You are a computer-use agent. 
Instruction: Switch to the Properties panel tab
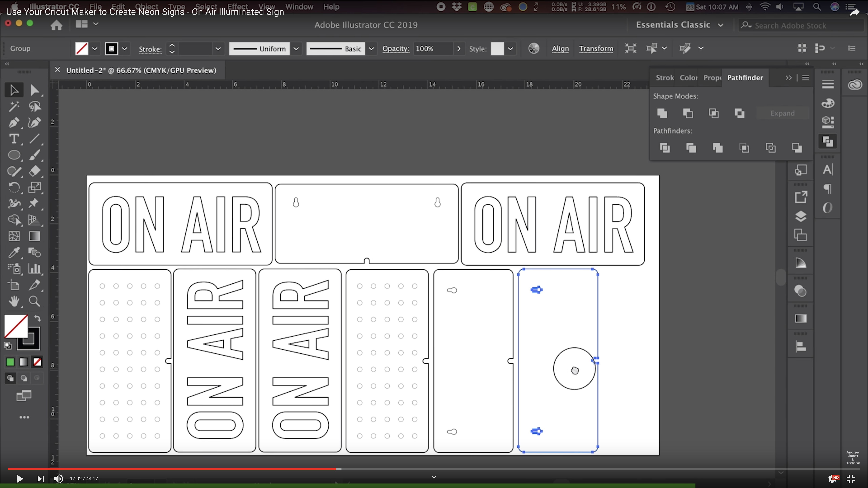click(x=712, y=77)
